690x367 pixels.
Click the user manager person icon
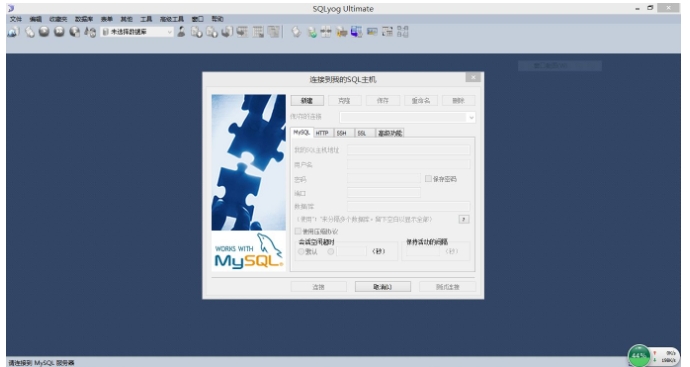point(181,32)
